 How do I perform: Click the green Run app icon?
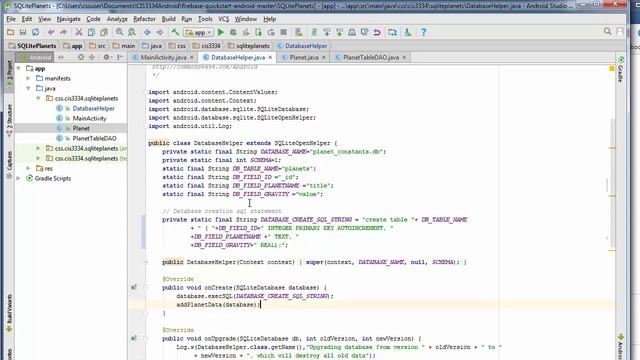coord(221,32)
